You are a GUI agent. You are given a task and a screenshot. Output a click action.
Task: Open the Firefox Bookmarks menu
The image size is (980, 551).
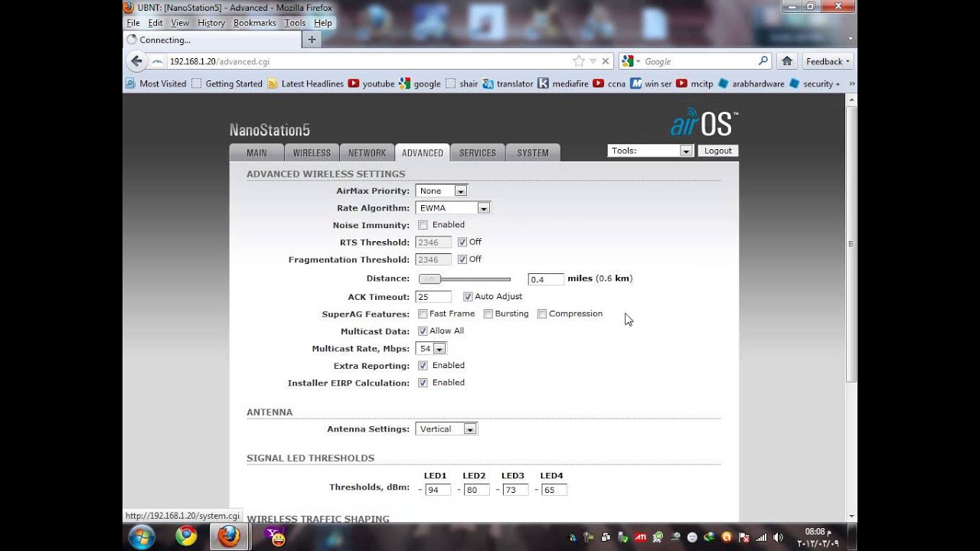pos(254,23)
